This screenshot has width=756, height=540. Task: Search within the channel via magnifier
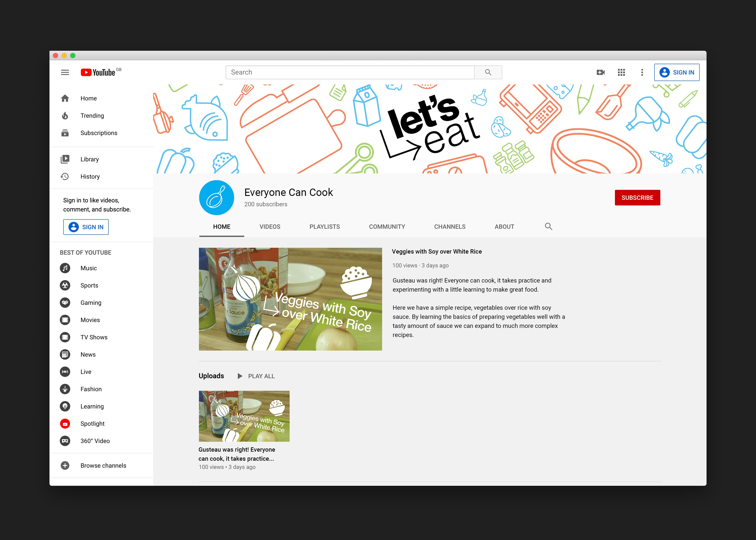548,226
